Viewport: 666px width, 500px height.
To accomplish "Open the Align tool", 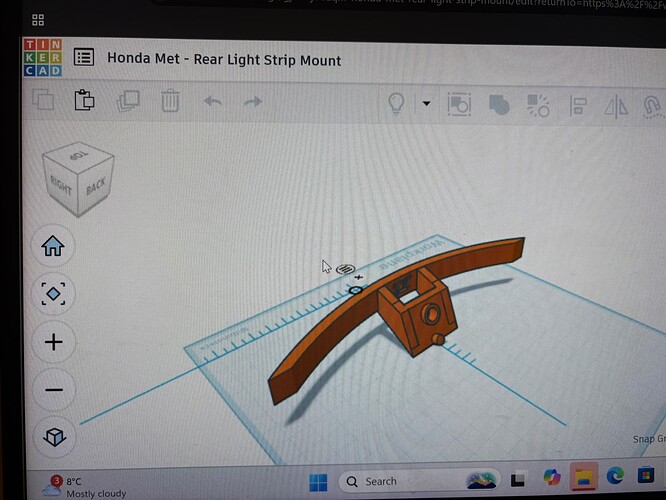I will (x=578, y=105).
